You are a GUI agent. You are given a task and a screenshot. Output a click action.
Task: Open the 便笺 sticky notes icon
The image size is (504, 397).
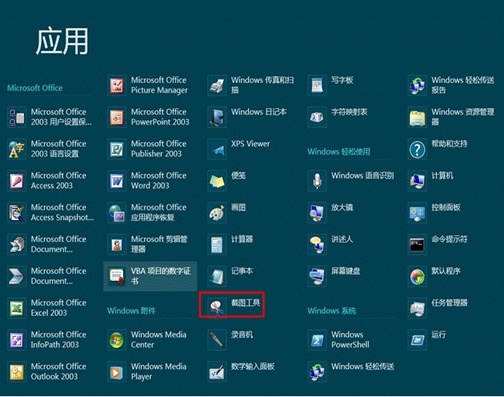coord(217,181)
